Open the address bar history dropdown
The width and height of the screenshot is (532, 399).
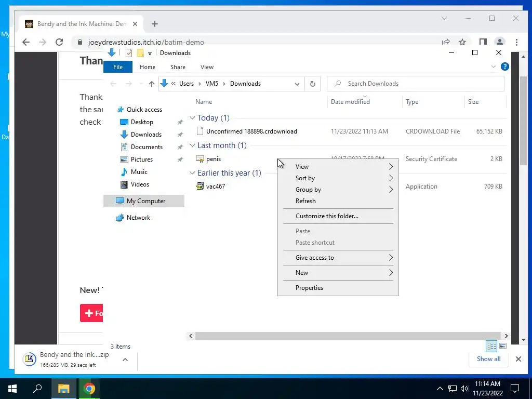(x=297, y=84)
